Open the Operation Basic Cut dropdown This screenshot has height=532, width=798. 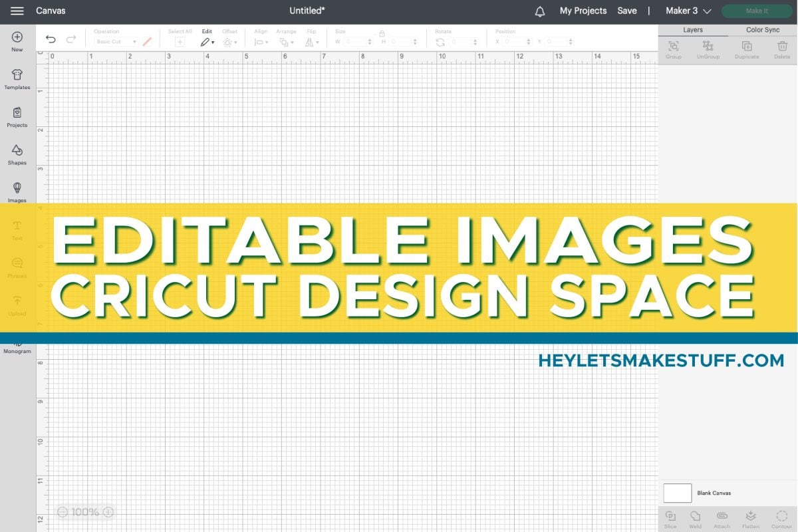click(x=116, y=42)
